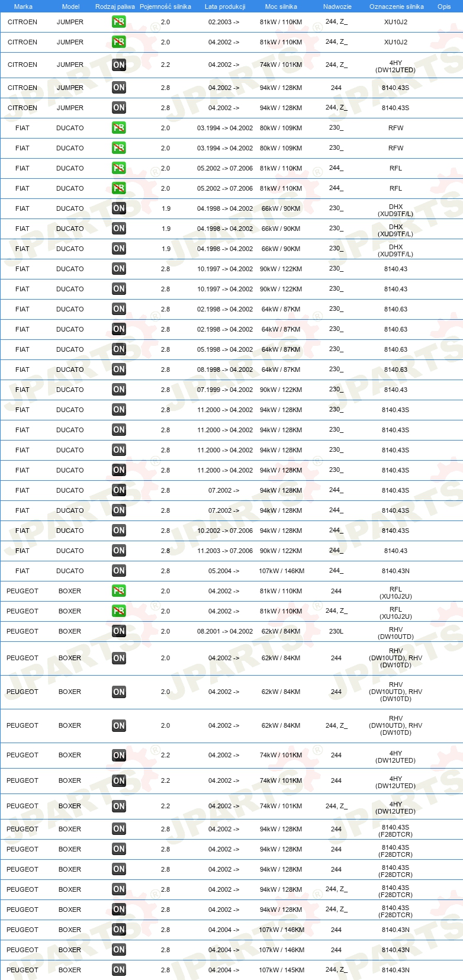Screen dimensions: 463x980
Task: Click diesel ON icon in Citroen Jumper 2.2 row
Action: pos(119,65)
